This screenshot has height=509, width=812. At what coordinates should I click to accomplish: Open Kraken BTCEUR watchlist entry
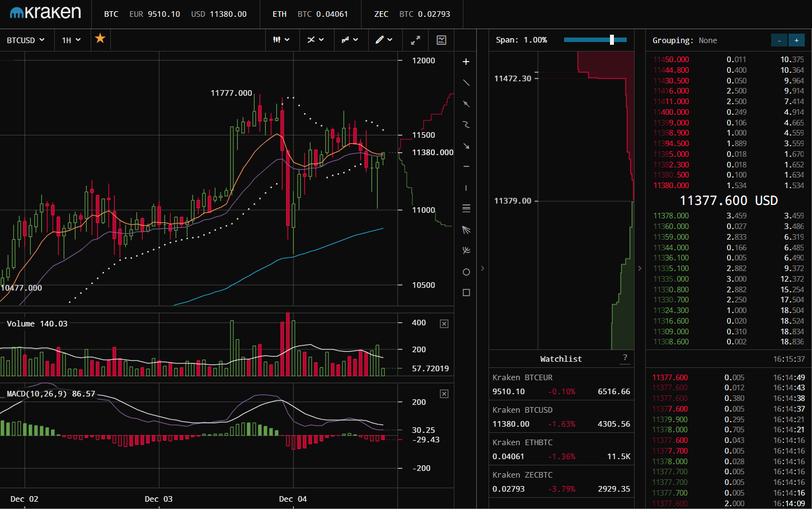(x=561, y=384)
